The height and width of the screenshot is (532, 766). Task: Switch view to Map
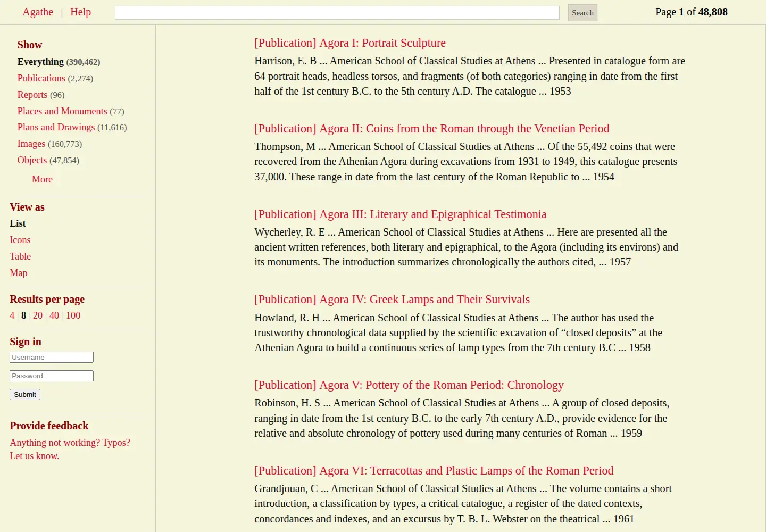click(19, 273)
